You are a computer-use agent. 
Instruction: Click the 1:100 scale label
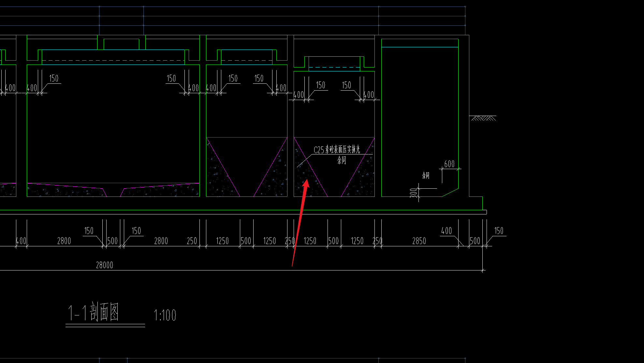tap(165, 315)
